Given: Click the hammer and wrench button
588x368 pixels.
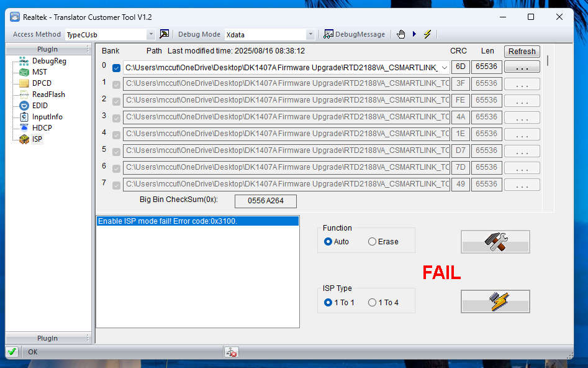Looking at the screenshot, I should tap(495, 242).
